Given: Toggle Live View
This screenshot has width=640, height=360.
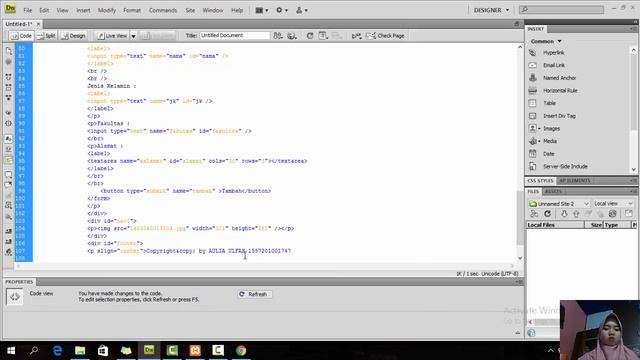Looking at the screenshot, I should coord(112,36).
